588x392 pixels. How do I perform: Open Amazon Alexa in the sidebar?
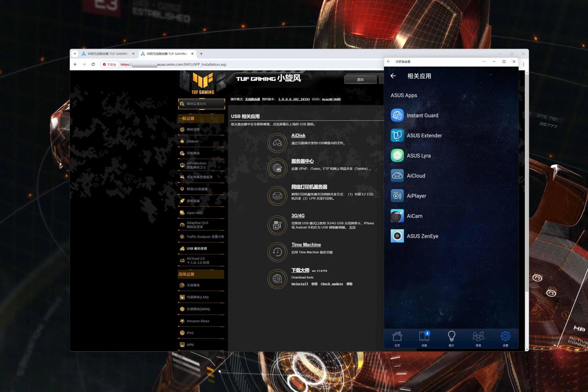pyautogui.click(x=201, y=321)
